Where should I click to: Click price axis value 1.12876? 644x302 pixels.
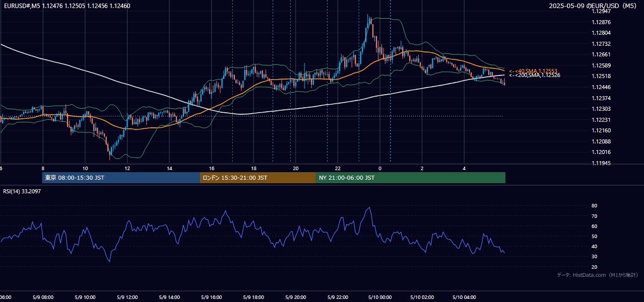click(601, 22)
